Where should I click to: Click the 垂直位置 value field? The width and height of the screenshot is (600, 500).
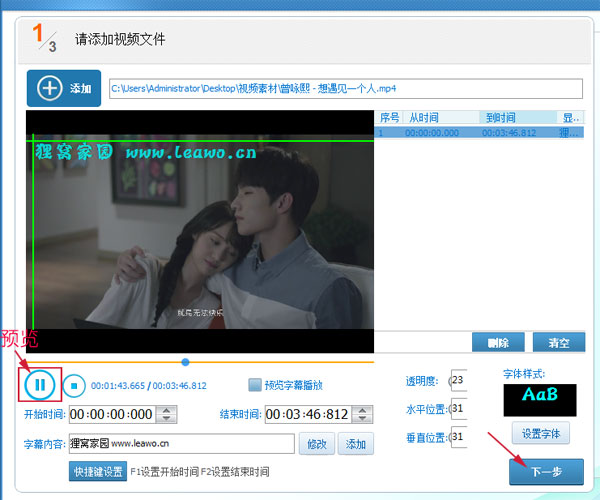click(459, 437)
